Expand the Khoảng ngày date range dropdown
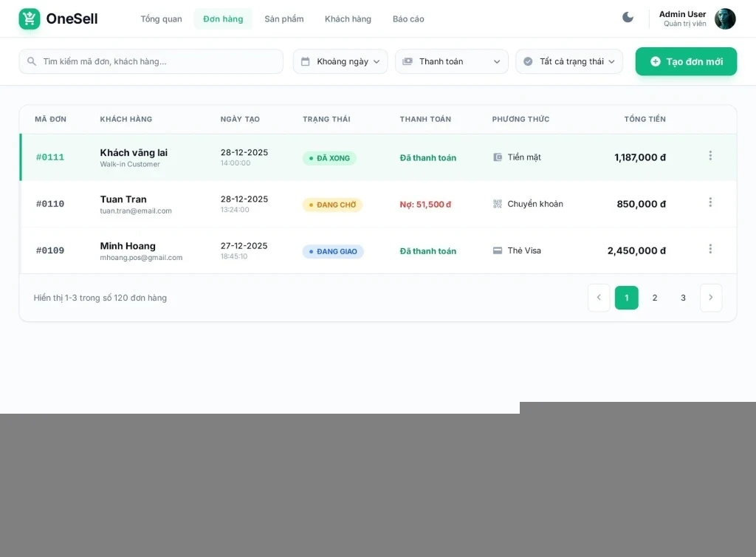Image resolution: width=756 pixels, height=557 pixels. (x=340, y=61)
